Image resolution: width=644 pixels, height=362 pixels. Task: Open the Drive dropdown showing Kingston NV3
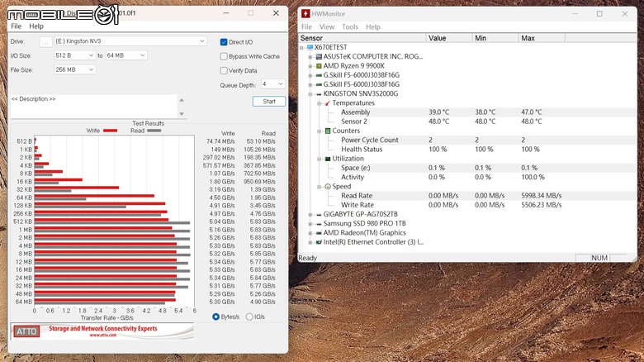[x=130, y=41]
